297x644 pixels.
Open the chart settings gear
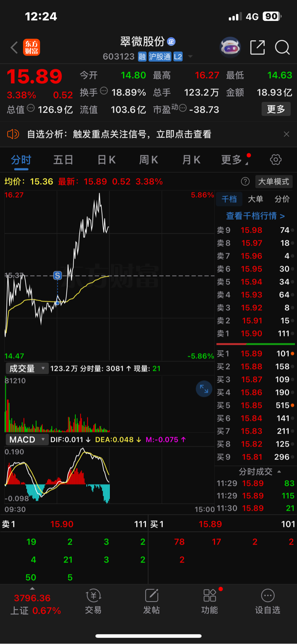(276, 160)
